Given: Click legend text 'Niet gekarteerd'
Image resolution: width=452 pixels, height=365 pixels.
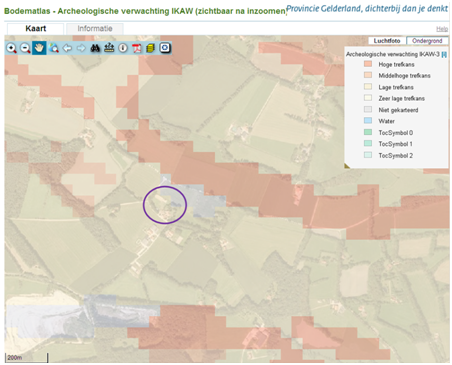Looking at the screenshot, I should coord(398,110).
